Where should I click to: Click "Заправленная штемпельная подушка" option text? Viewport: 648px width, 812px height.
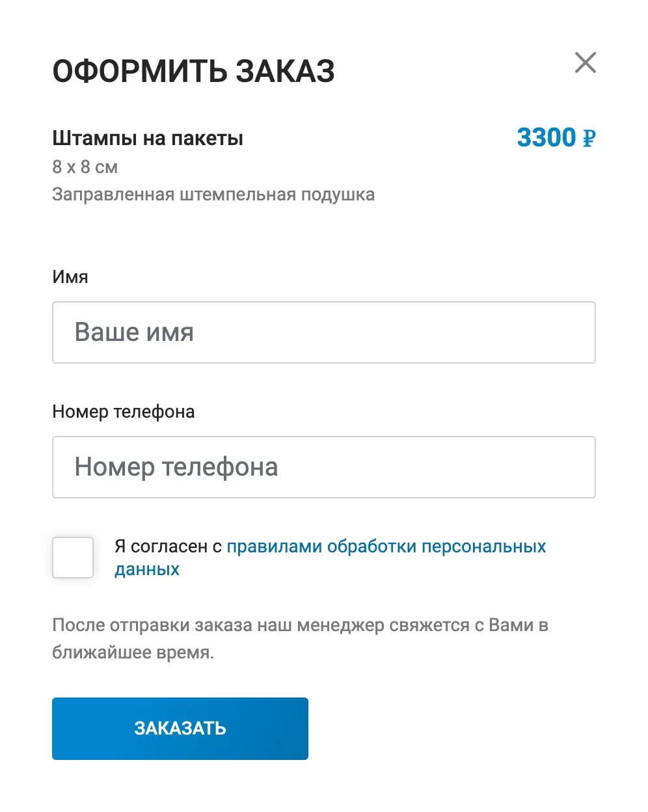(213, 195)
